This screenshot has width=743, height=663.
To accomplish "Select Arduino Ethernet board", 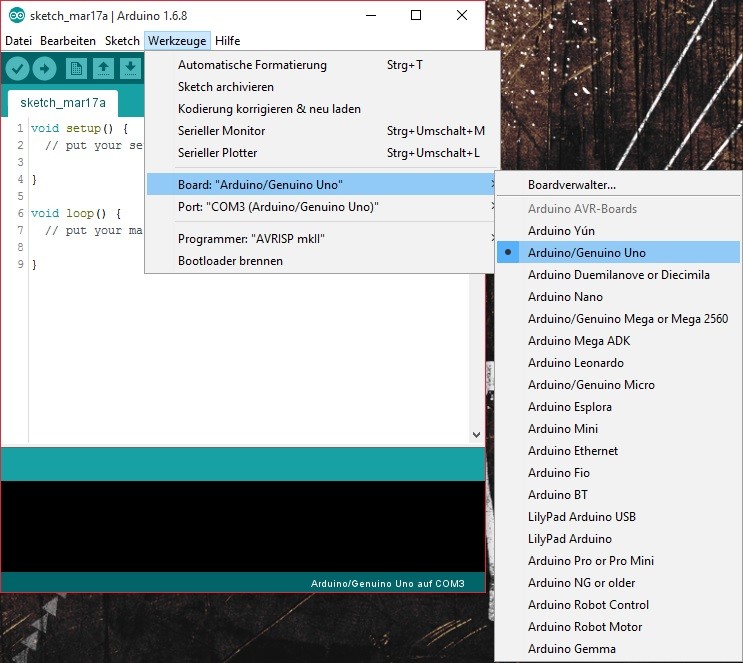I will point(618,451).
